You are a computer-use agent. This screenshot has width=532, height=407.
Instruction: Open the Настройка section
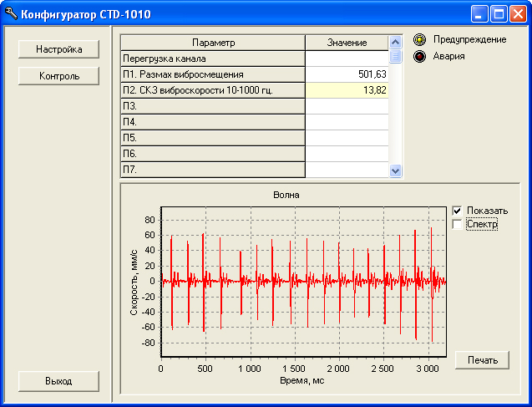coord(58,49)
